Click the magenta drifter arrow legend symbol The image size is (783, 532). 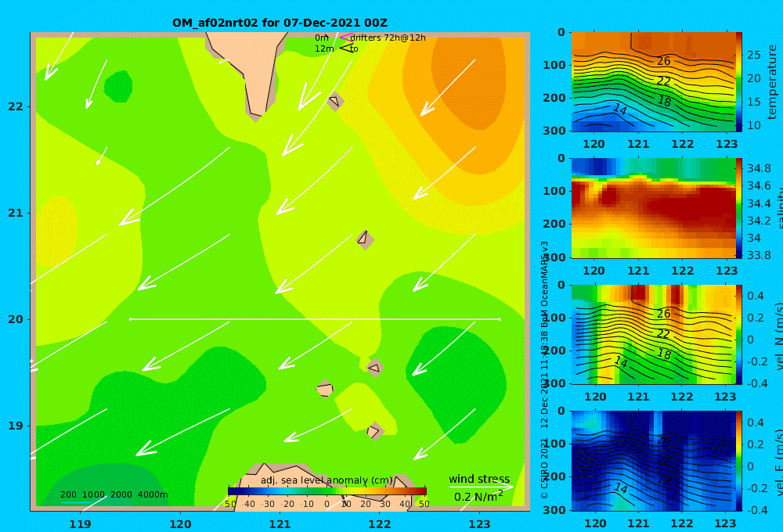coord(346,38)
